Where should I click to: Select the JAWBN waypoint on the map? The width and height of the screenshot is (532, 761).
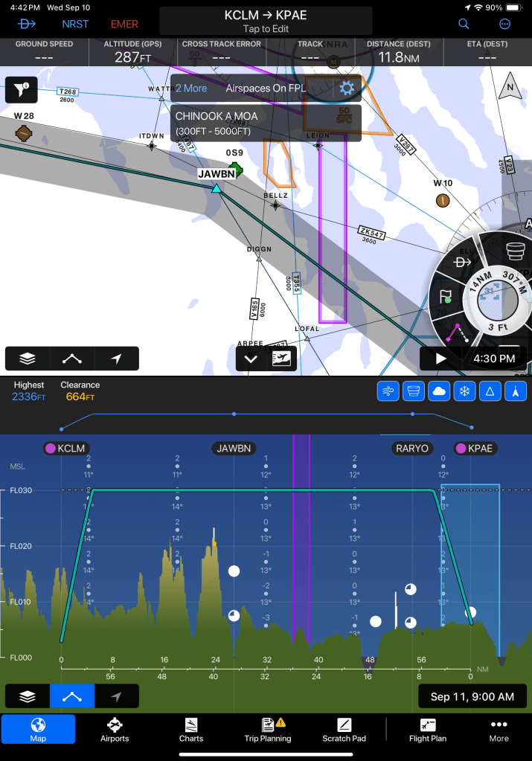click(x=217, y=187)
